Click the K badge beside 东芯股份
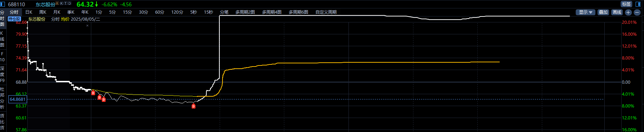 pyautogui.click(x=61, y=3)
